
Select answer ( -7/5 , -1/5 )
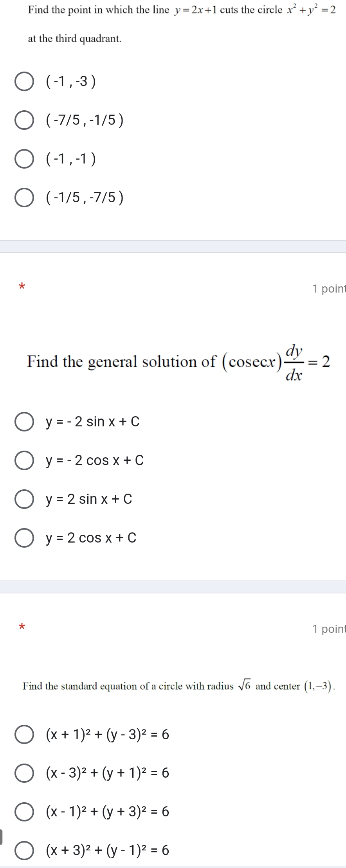tap(24, 120)
